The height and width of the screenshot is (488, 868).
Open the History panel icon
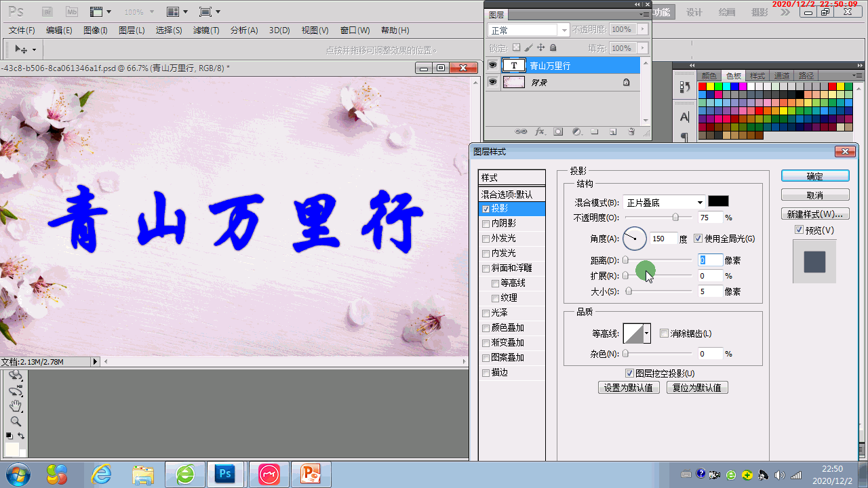684,87
